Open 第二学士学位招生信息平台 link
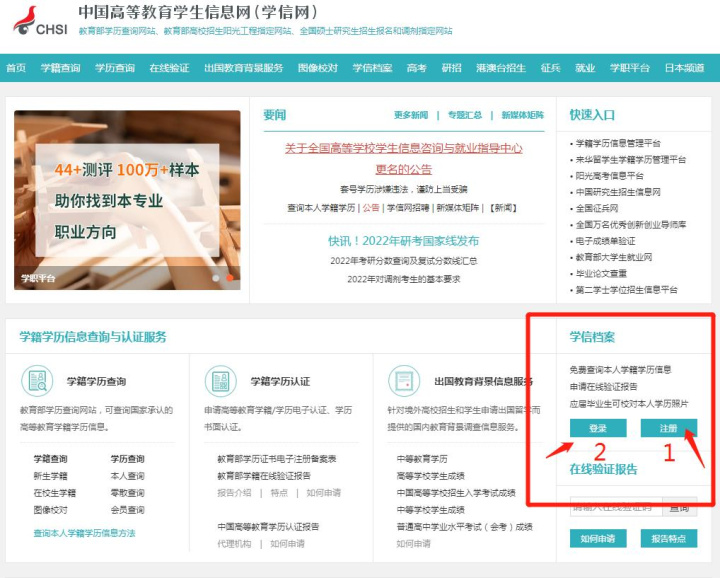This screenshot has height=578, width=720. pos(627,290)
